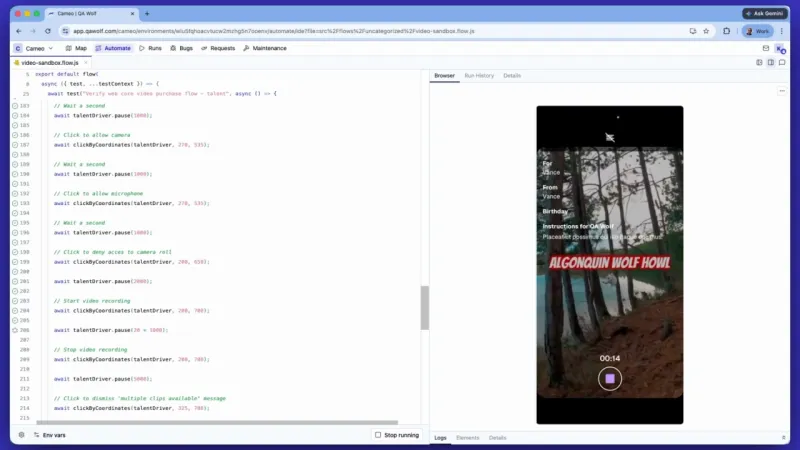Click the browser forward arrow

point(33,31)
